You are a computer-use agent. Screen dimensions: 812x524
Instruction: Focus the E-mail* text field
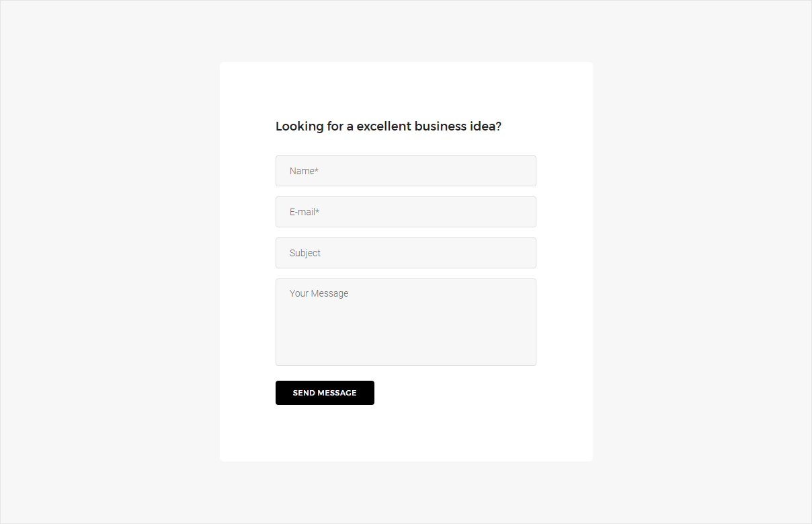click(x=405, y=212)
